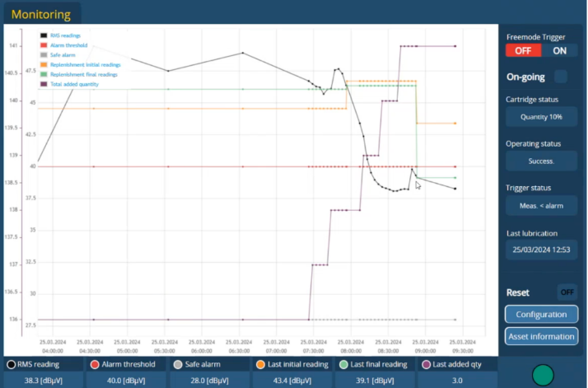Turn Freemode Trigger OFF
588x388 pixels.
tap(524, 50)
